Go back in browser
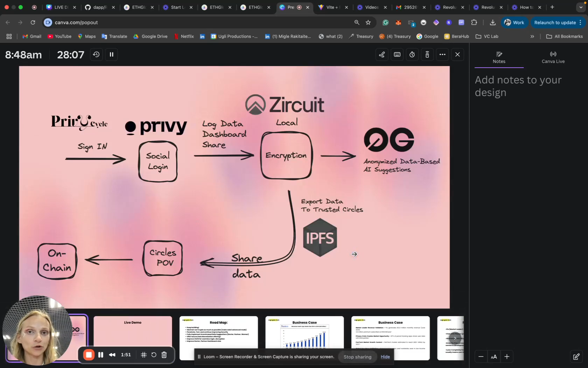This screenshot has width=588, height=368. click(8, 22)
